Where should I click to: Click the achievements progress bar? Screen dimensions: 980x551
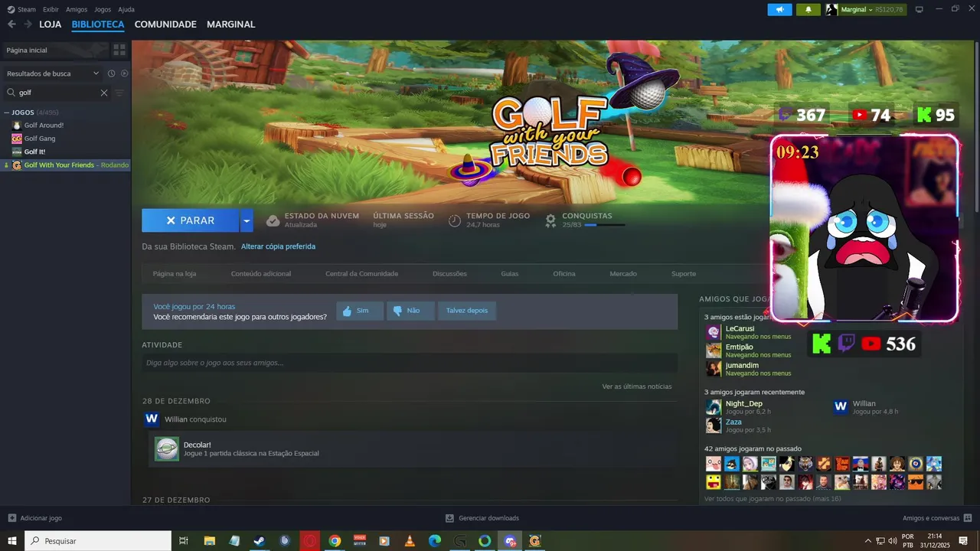click(x=605, y=225)
